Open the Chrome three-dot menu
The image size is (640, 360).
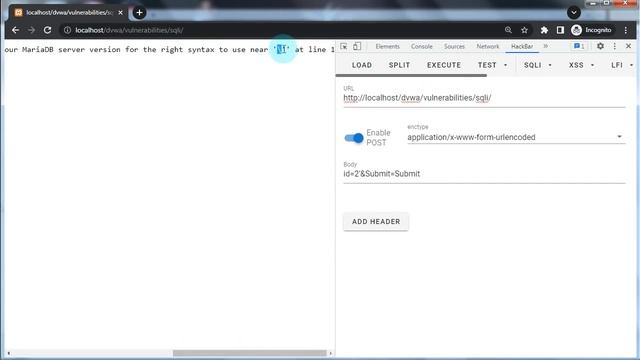(x=626, y=30)
